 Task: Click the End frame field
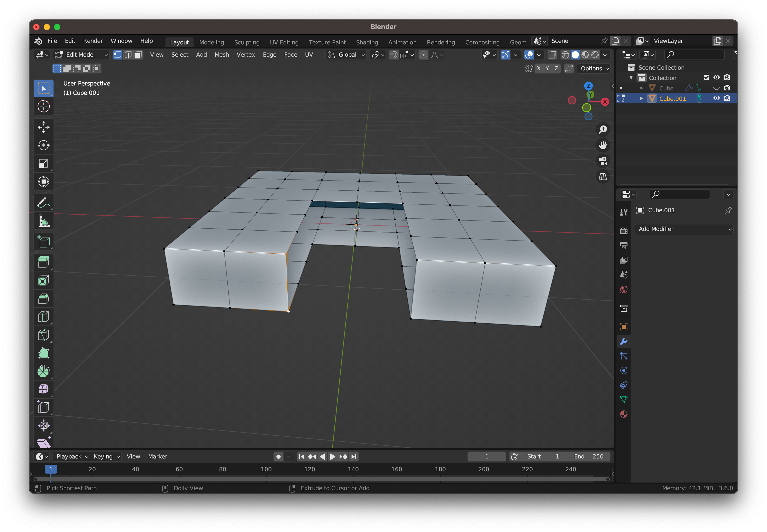[588, 456]
